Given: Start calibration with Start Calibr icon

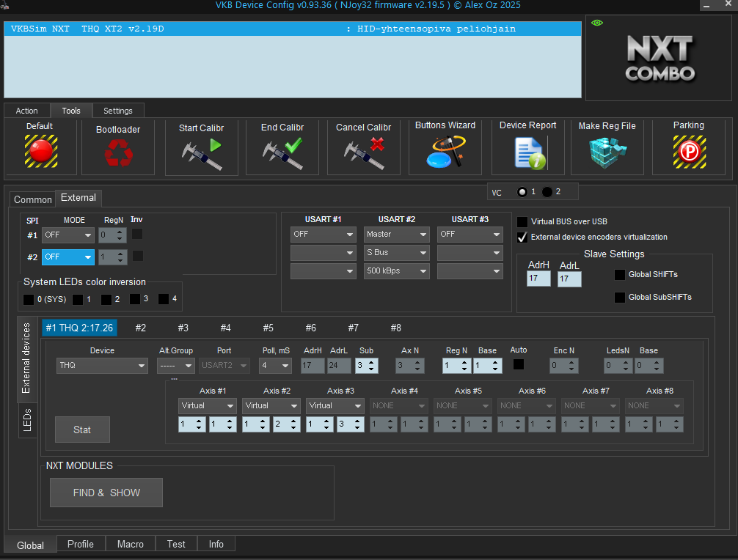Looking at the screenshot, I should pyautogui.click(x=202, y=154).
